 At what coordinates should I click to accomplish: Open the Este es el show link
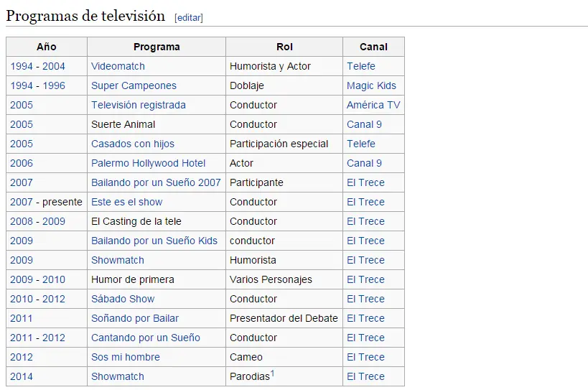coord(127,202)
